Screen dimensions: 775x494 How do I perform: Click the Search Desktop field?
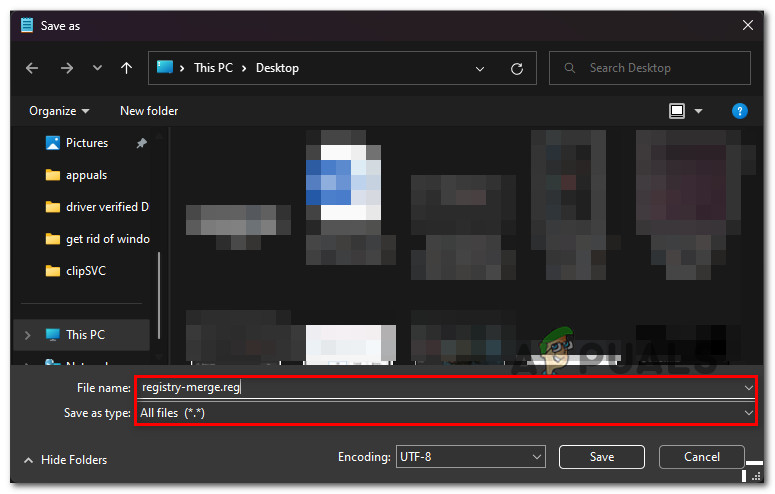point(649,68)
